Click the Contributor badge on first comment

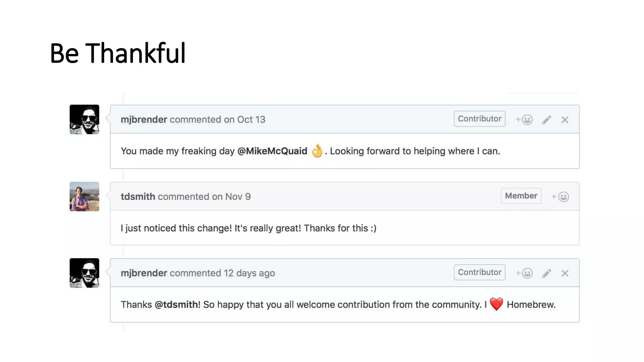click(x=480, y=119)
